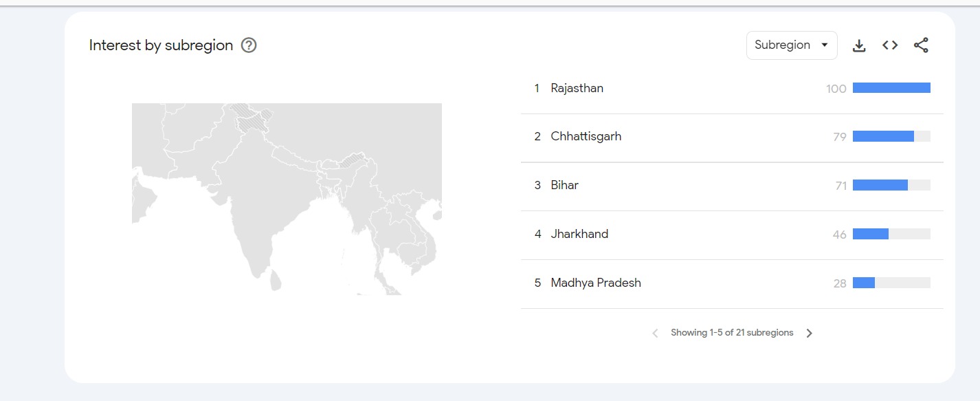This screenshot has width=980, height=401.
Task: Open the Subregion dropdown
Action: point(791,45)
